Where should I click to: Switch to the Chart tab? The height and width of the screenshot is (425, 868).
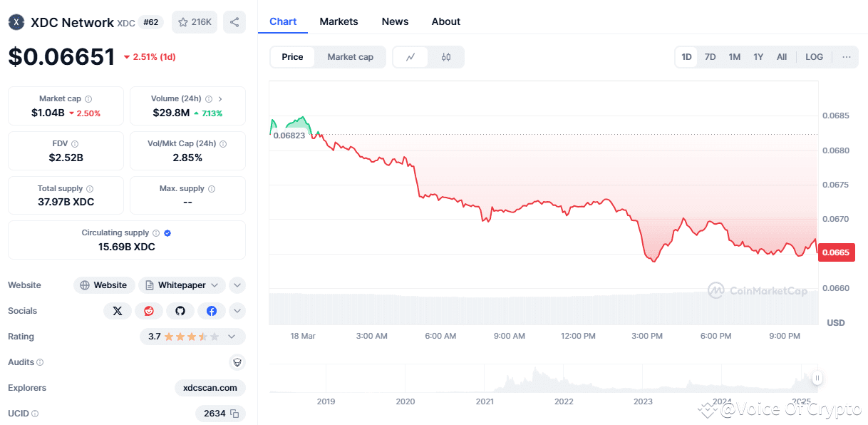pos(283,21)
